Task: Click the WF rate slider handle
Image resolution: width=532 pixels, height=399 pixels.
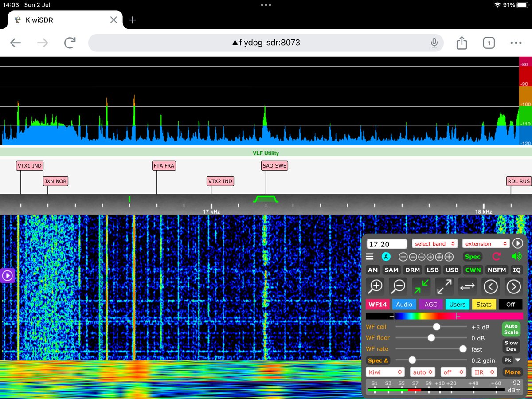Action: click(463, 349)
